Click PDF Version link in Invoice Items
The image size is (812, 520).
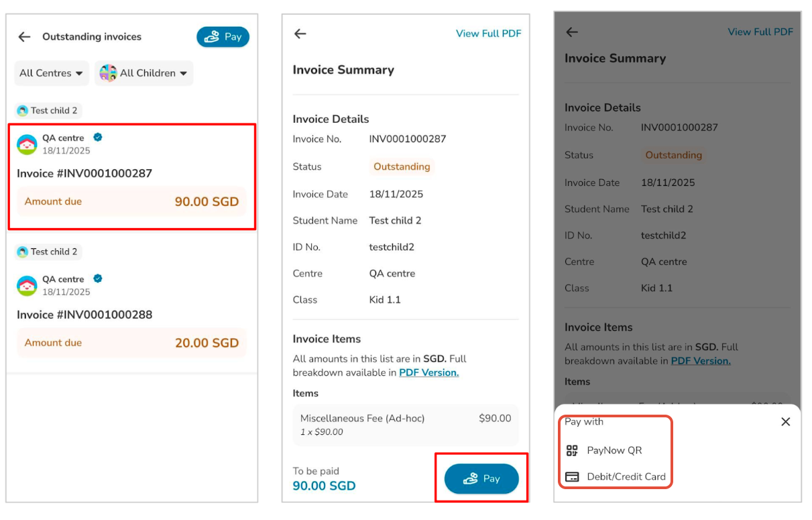[x=428, y=372]
